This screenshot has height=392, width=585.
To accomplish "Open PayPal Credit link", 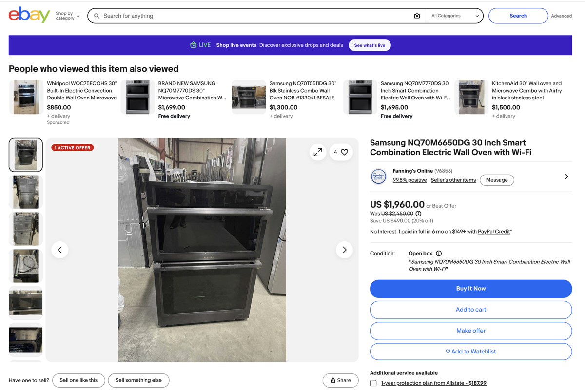I will coord(494,232).
